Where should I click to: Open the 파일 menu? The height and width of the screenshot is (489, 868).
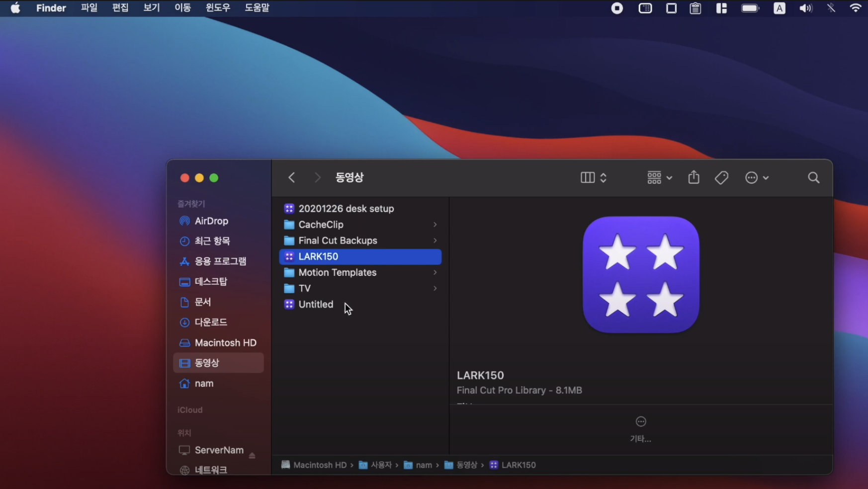(x=89, y=8)
